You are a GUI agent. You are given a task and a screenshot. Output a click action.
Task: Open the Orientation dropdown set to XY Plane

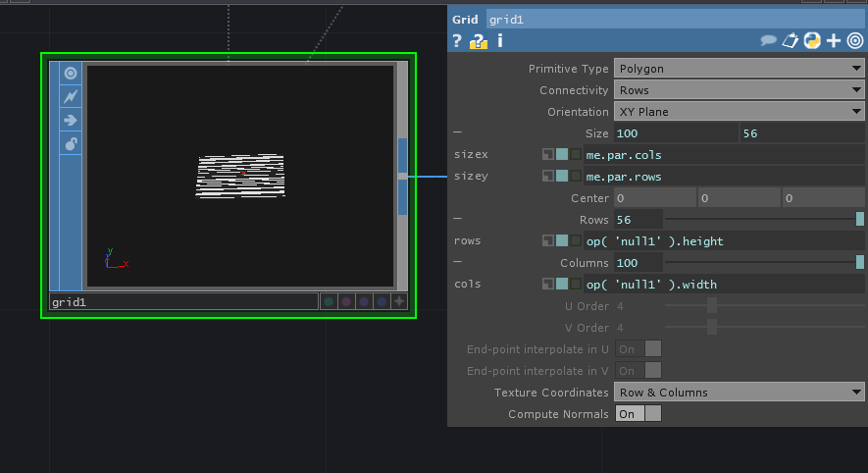(x=738, y=112)
